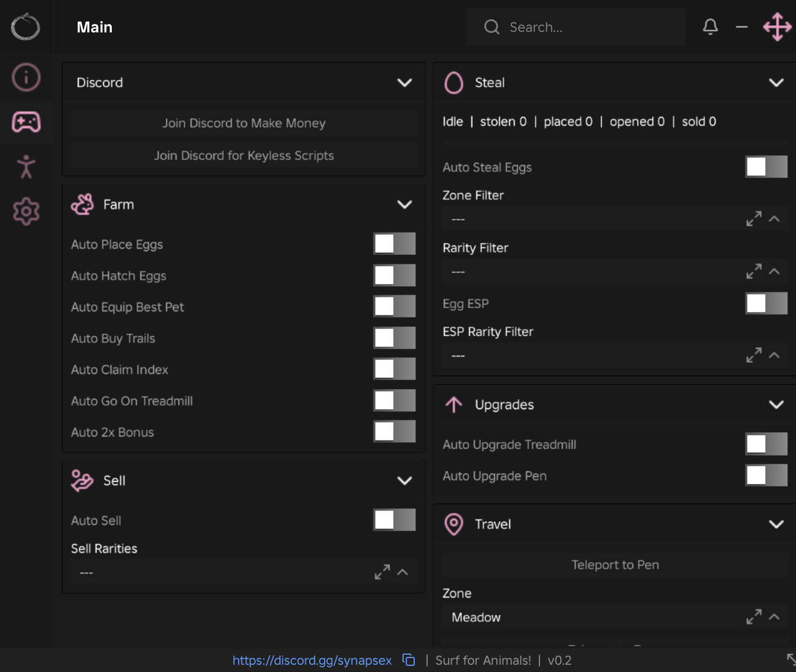The height and width of the screenshot is (672, 796).
Task: Collapse the Discord section
Action: (405, 83)
